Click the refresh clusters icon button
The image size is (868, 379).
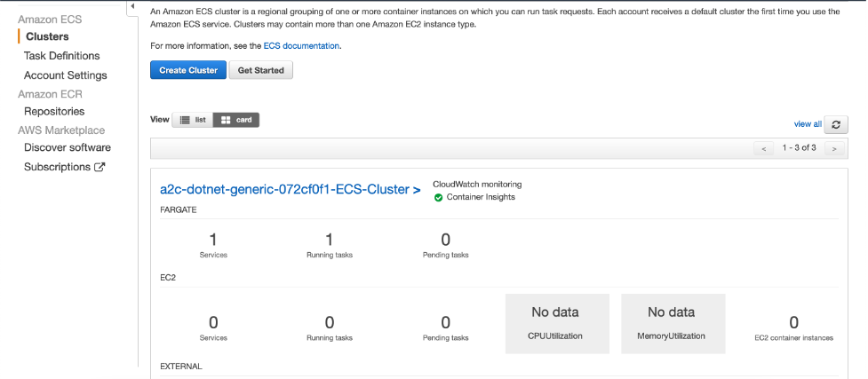[836, 125]
